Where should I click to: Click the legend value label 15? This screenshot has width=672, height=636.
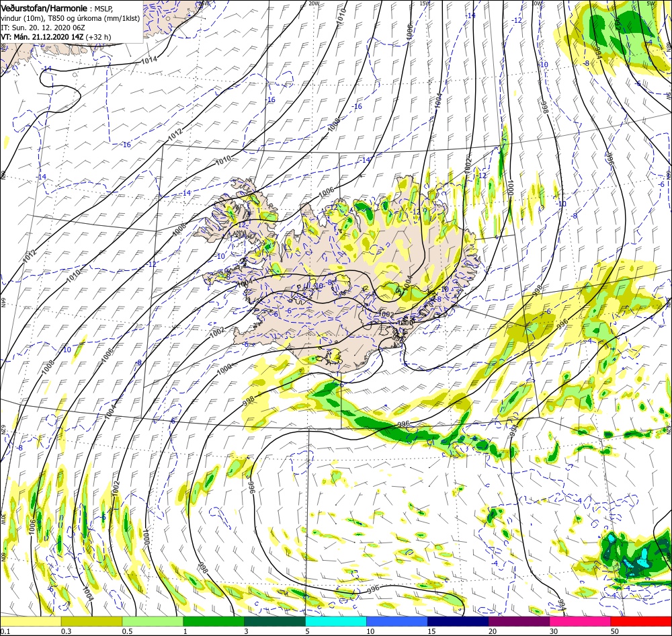click(x=431, y=631)
